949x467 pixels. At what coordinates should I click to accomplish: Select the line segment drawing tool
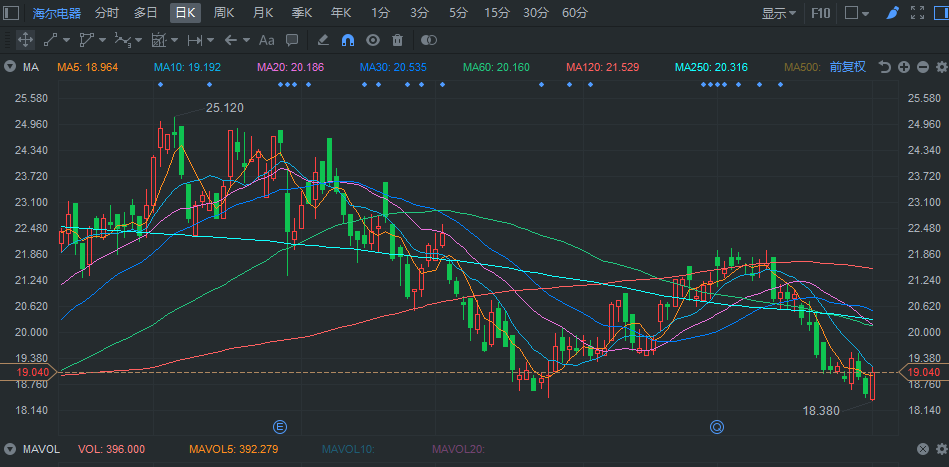point(50,41)
